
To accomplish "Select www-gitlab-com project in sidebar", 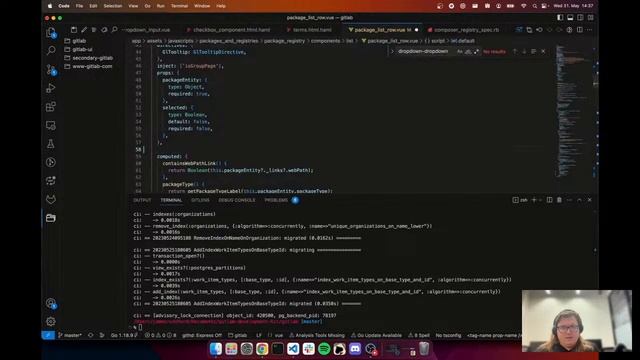I will (x=92, y=66).
